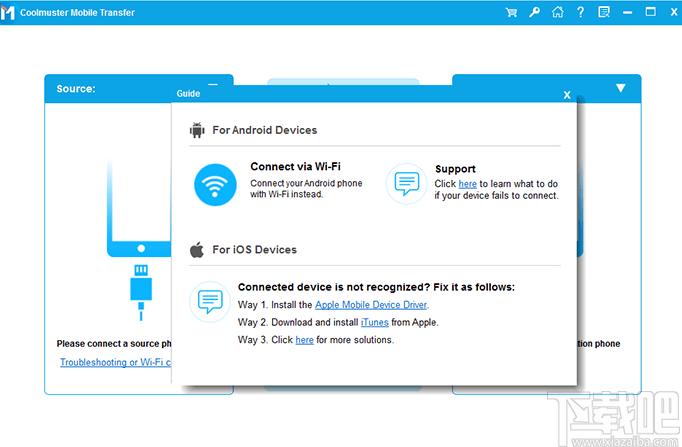Image resolution: width=682 pixels, height=447 pixels.
Task: Click the 'For Android Devices' heading
Action: click(264, 130)
